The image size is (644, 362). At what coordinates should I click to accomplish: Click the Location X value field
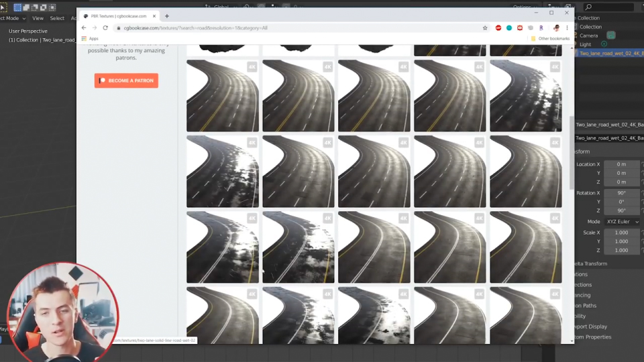[621, 164]
